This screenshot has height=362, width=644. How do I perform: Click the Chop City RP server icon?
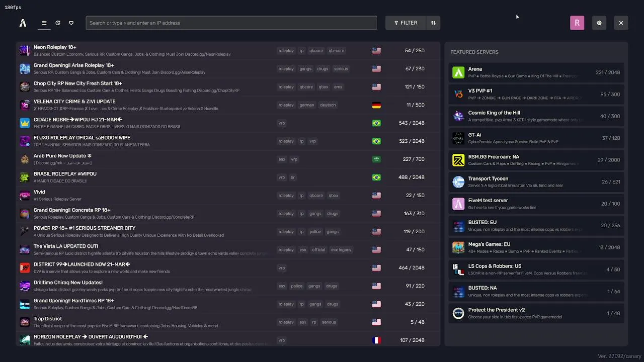coord(25,86)
